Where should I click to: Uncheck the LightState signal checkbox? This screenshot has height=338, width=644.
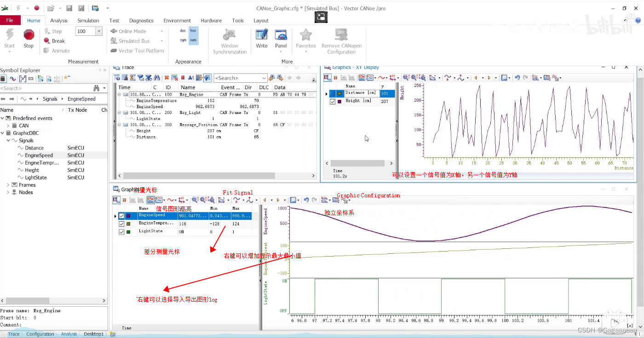(x=122, y=232)
